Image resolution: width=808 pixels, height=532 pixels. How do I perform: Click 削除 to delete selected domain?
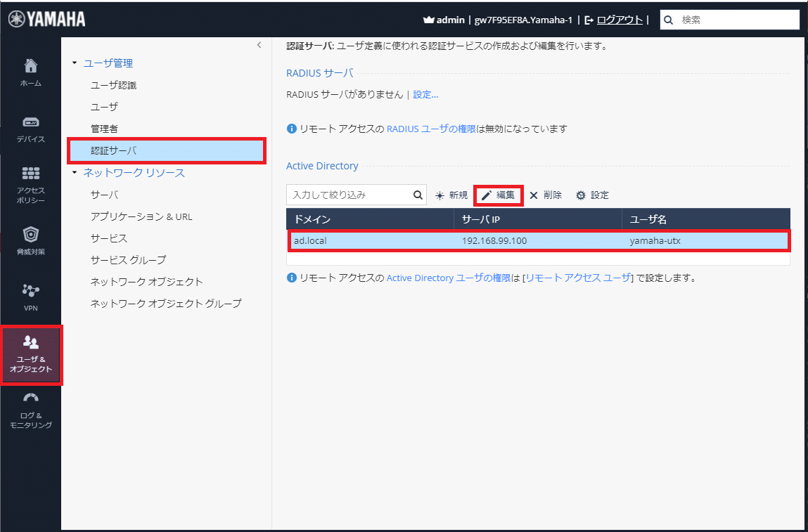click(546, 195)
